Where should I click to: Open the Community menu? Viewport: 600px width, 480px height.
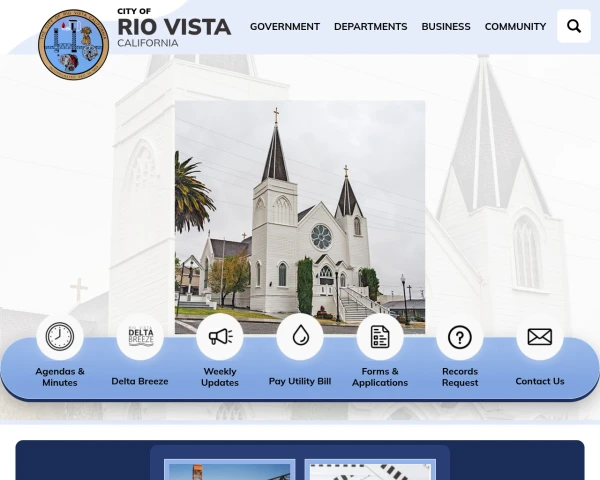tap(515, 26)
